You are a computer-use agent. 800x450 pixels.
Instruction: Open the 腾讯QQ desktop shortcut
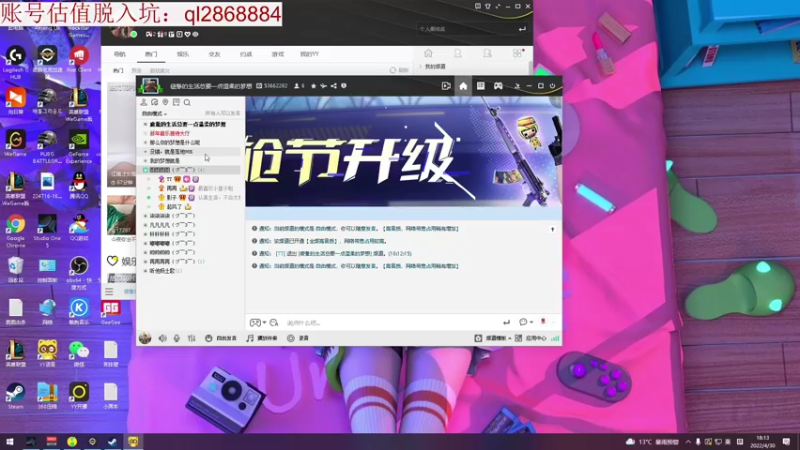coord(79,185)
